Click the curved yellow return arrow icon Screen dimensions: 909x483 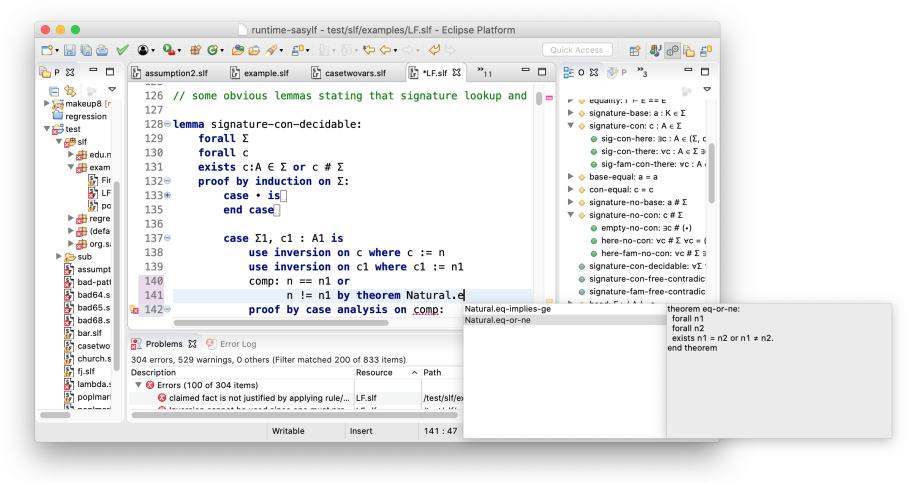pyautogui.click(x=434, y=50)
